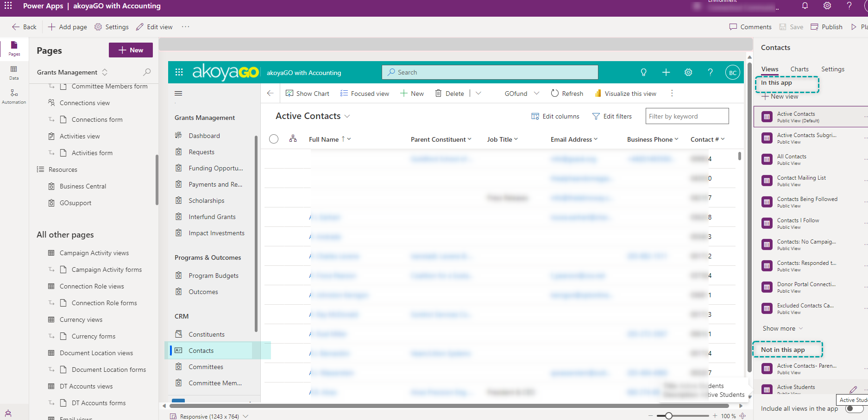Click Add page button
This screenshot has height=420, width=868.
[x=68, y=27]
